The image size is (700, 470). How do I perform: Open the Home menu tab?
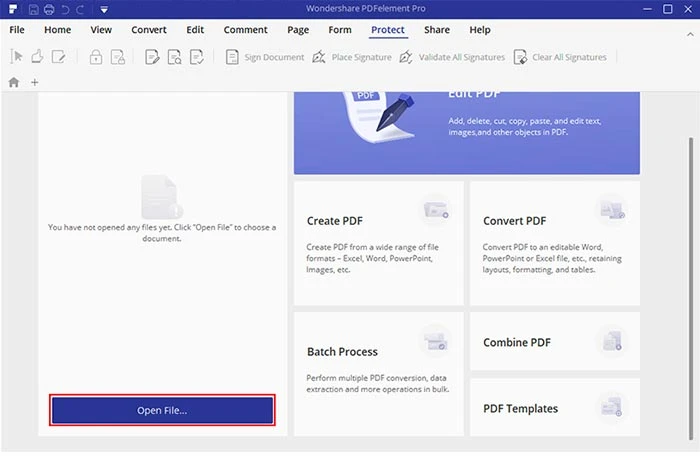point(58,30)
